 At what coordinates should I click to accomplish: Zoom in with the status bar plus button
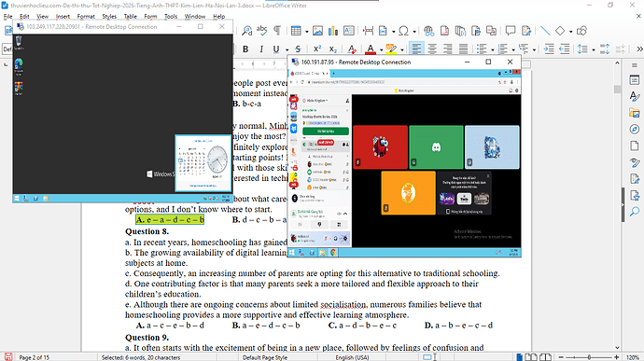[x=617, y=357]
